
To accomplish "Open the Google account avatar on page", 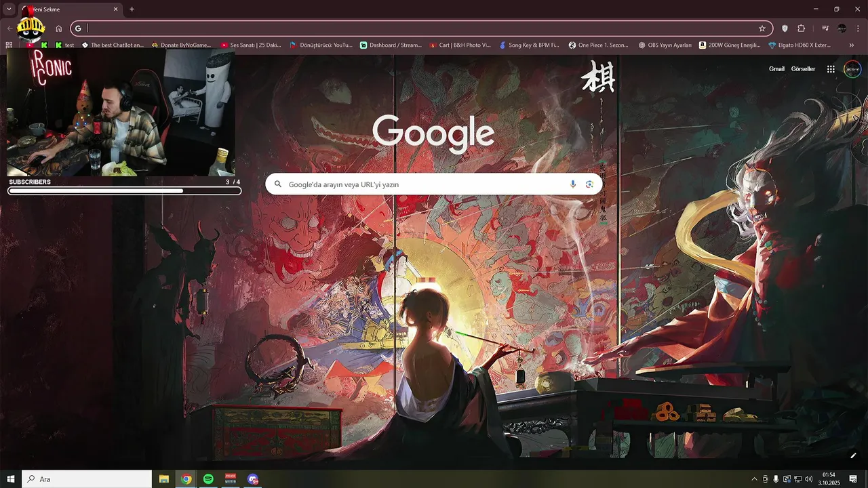I will 852,69.
